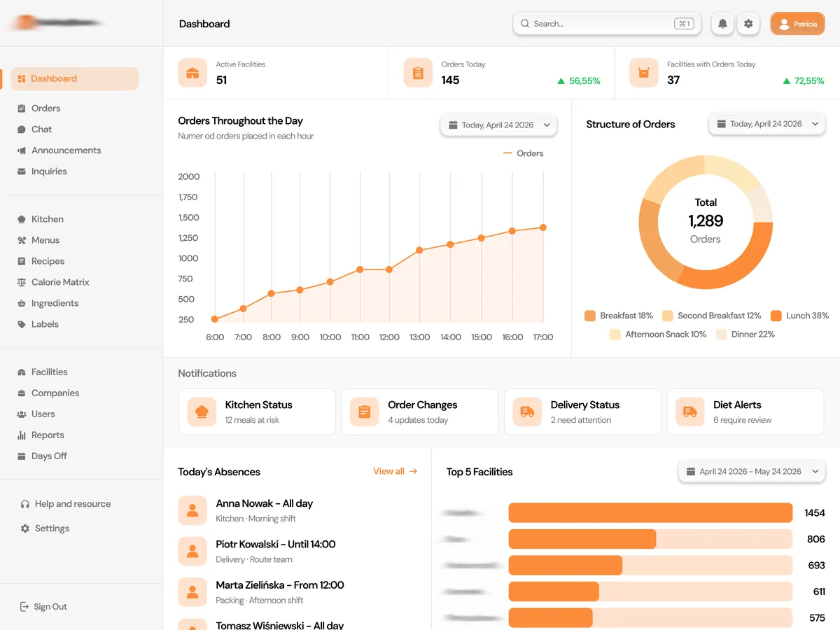Go to Dashboard in the sidebar
This screenshot has height=630, width=840.
click(x=74, y=79)
